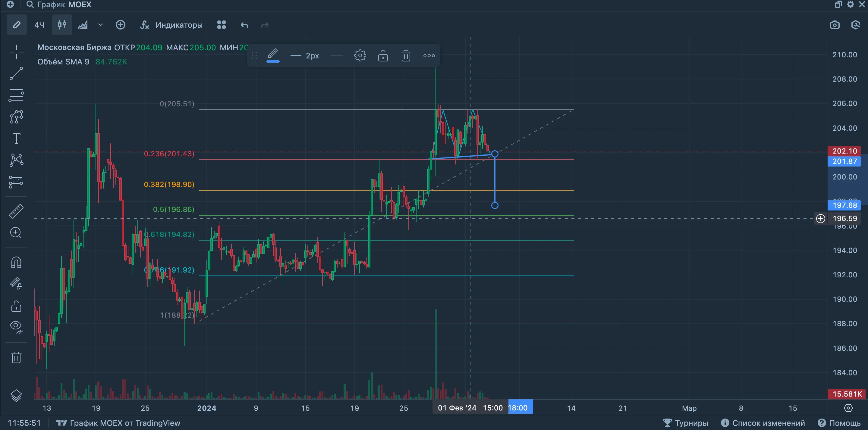
Task: Open more options for the selected drawing
Action: 429,56
